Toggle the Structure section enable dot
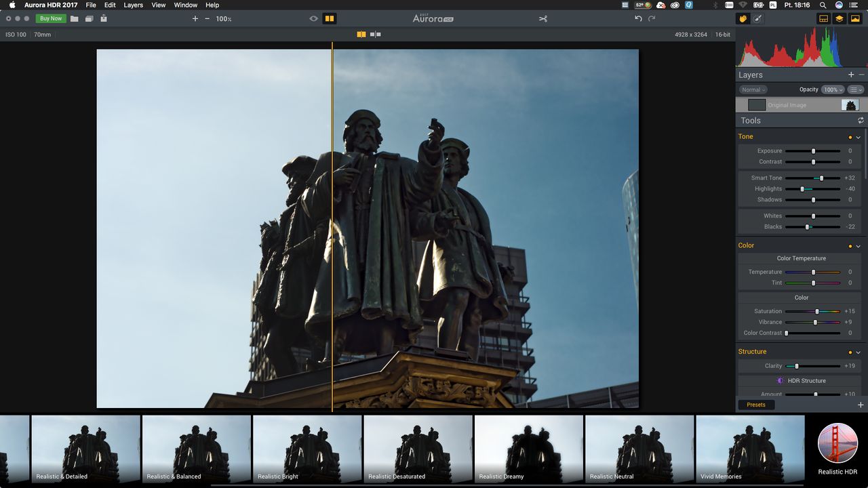 point(850,352)
